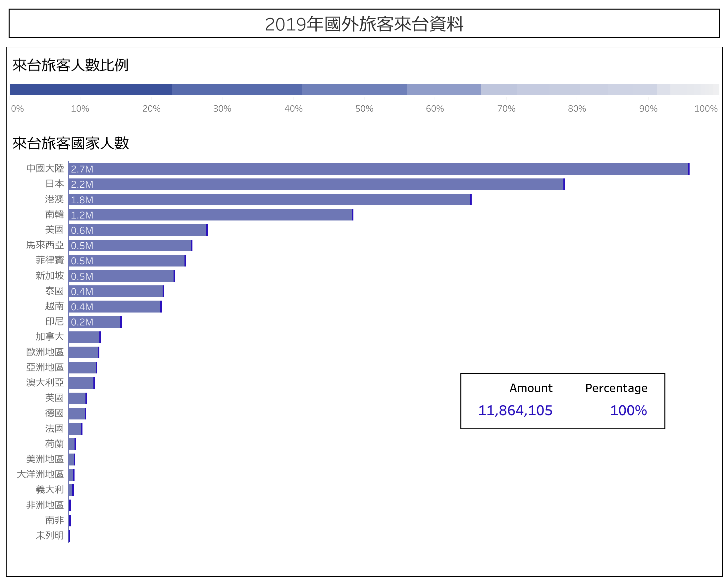Click the 未列明 row label
This screenshot has height=582, width=728.
50,535
